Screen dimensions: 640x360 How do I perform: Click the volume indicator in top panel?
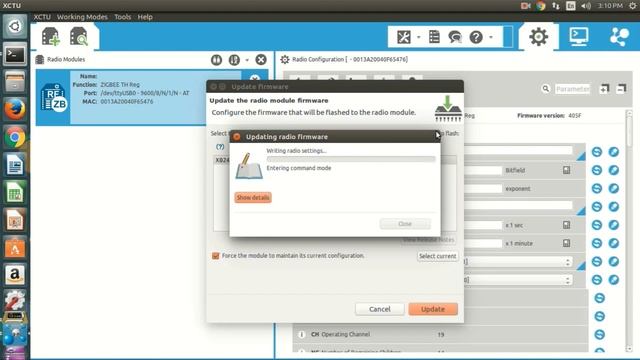586,6
